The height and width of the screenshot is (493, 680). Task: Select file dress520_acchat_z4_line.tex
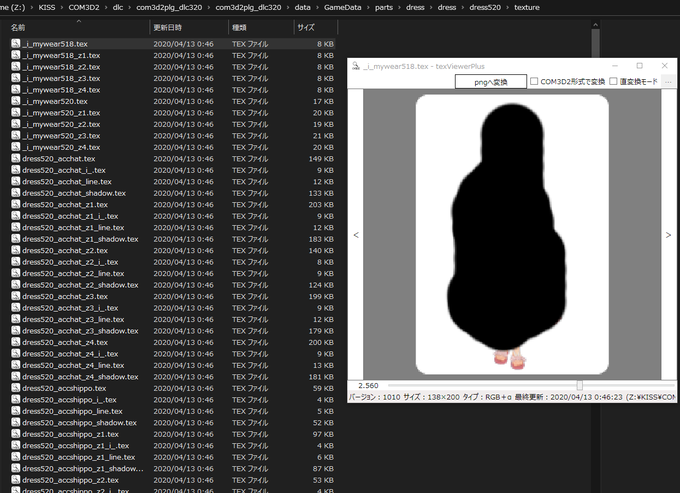click(73, 365)
